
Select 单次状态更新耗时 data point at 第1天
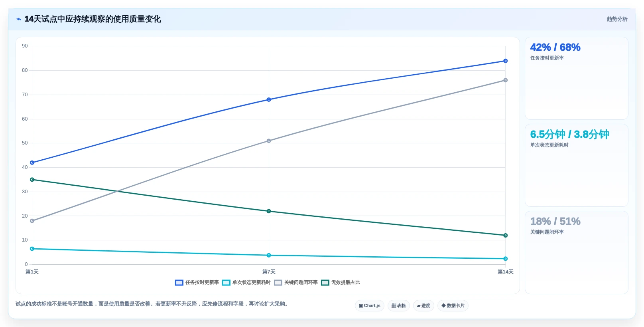[x=32, y=249]
